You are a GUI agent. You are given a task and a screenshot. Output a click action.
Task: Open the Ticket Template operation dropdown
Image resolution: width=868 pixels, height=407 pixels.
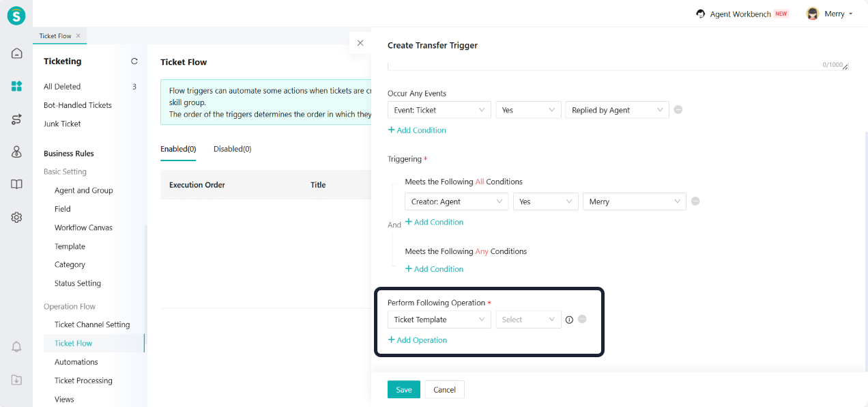click(439, 320)
